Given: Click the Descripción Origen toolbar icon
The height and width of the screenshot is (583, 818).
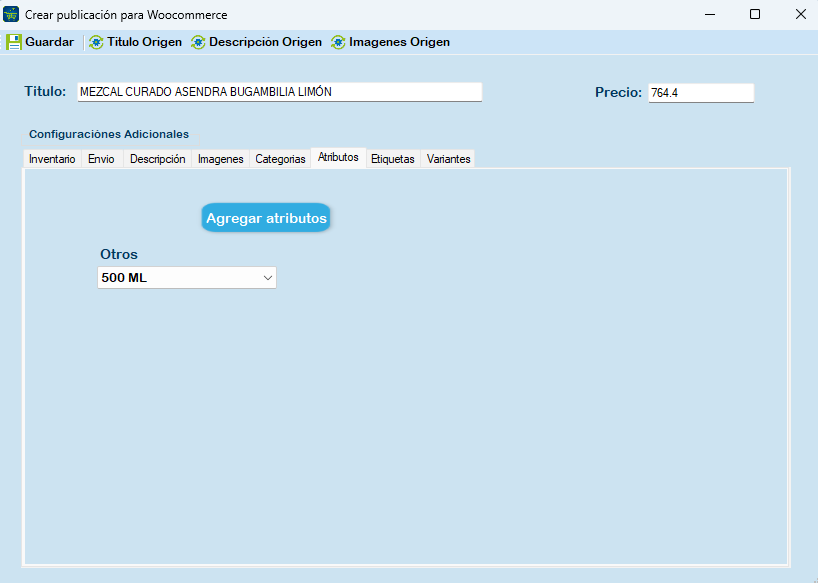Looking at the screenshot, I should (198, 42).
